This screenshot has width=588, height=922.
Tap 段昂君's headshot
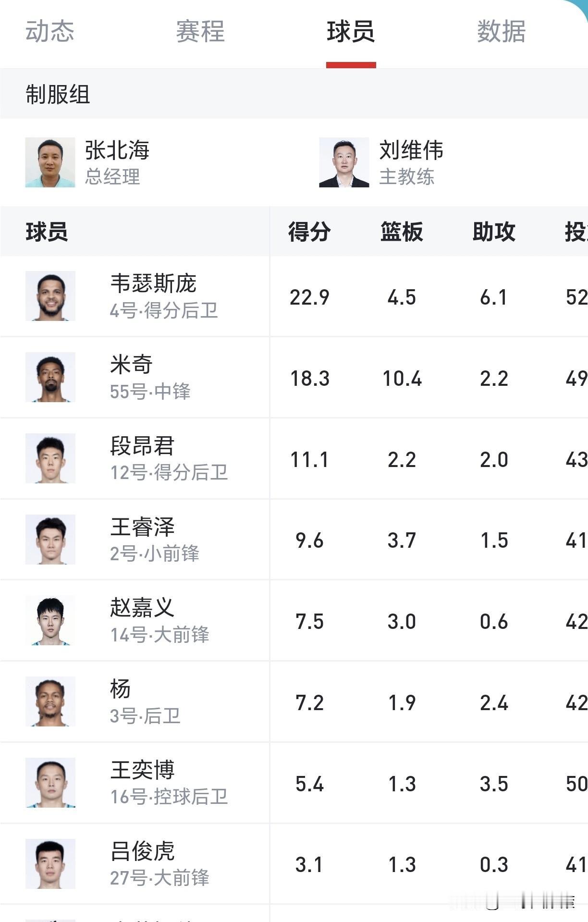click(x=50, y=458)
